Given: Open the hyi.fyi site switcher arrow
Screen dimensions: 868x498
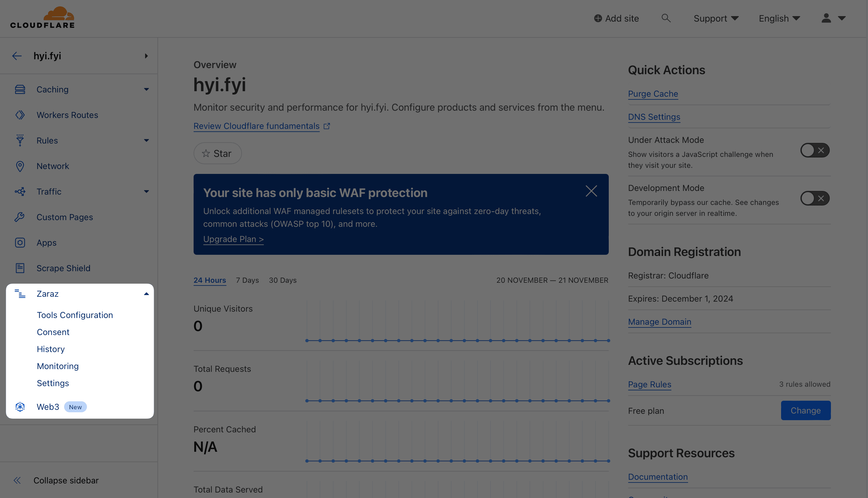Looking at the screenshot, I should coord(146,56).
